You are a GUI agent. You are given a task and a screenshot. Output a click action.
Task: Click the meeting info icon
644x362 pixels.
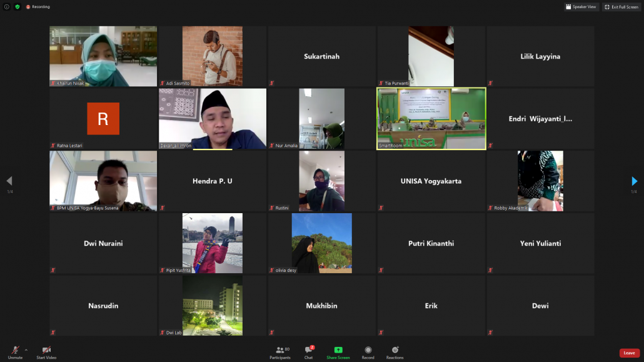tap(7, 7)
